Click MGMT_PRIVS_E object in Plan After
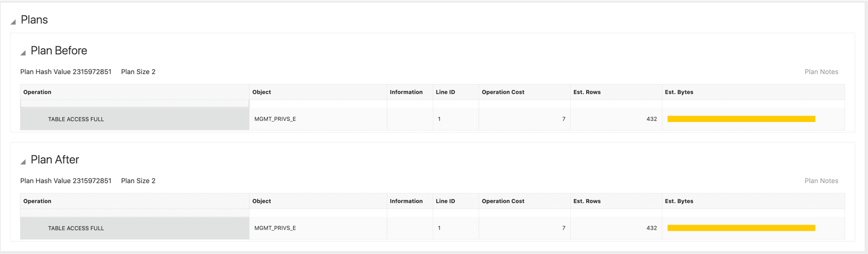Image resolution: width=868 pixels, height=254 pixels. pos(275,228)
